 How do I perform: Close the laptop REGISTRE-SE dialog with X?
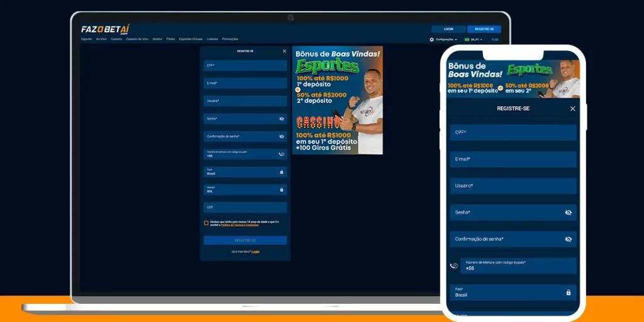coord(284,51)
